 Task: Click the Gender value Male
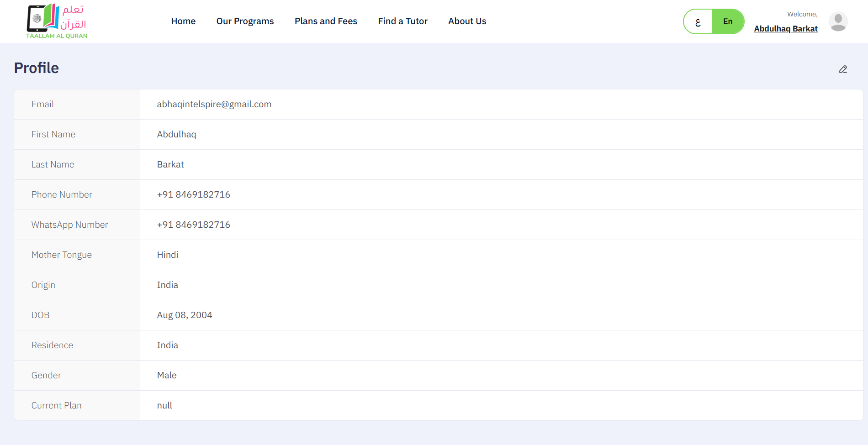tap(166, 375)
